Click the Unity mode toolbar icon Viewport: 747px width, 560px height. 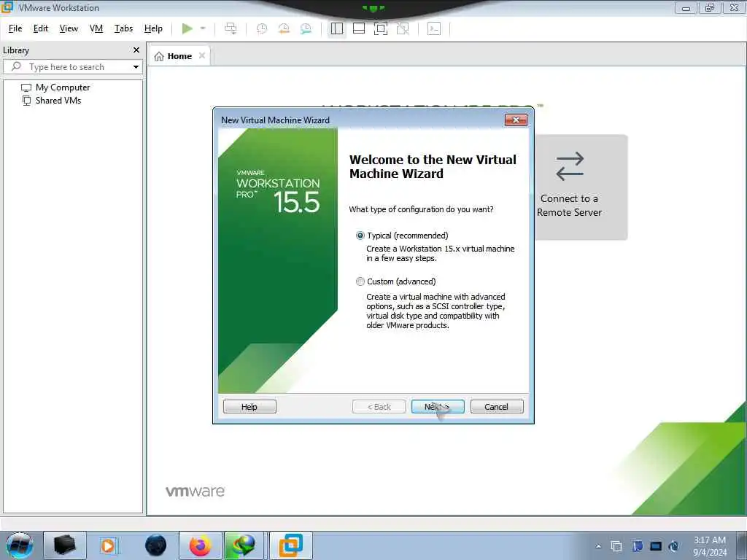403,28
